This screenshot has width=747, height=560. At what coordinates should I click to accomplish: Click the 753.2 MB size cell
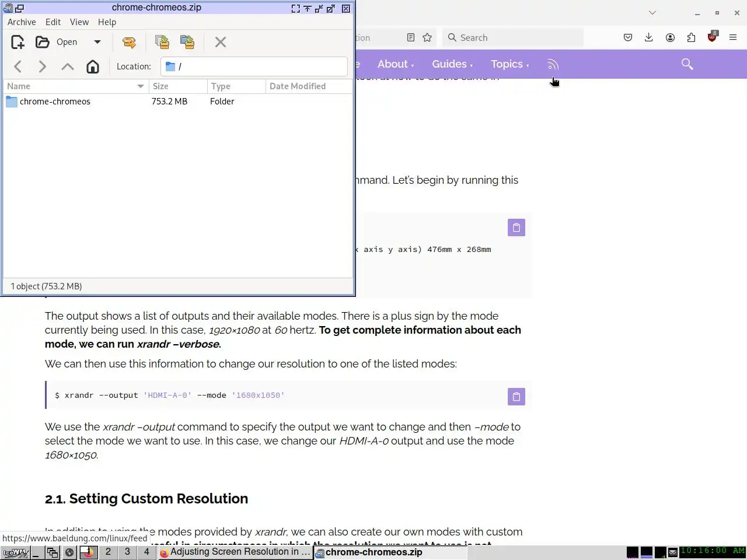[169, 101]
